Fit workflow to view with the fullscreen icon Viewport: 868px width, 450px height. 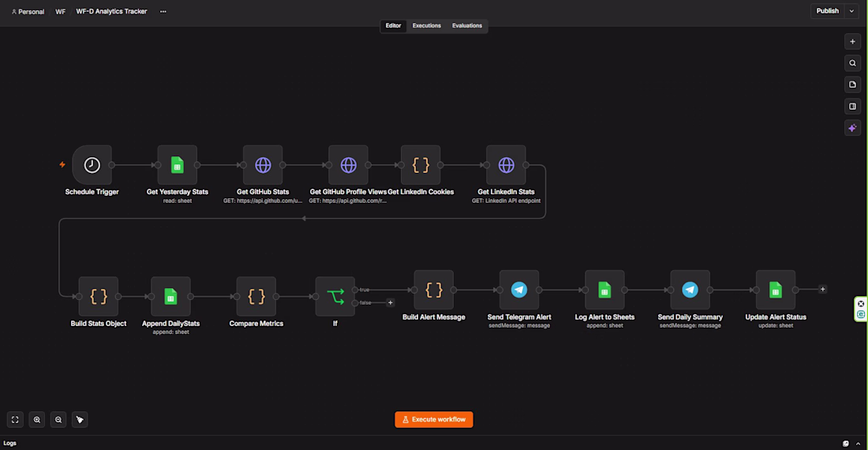click(x=15, y=419)
